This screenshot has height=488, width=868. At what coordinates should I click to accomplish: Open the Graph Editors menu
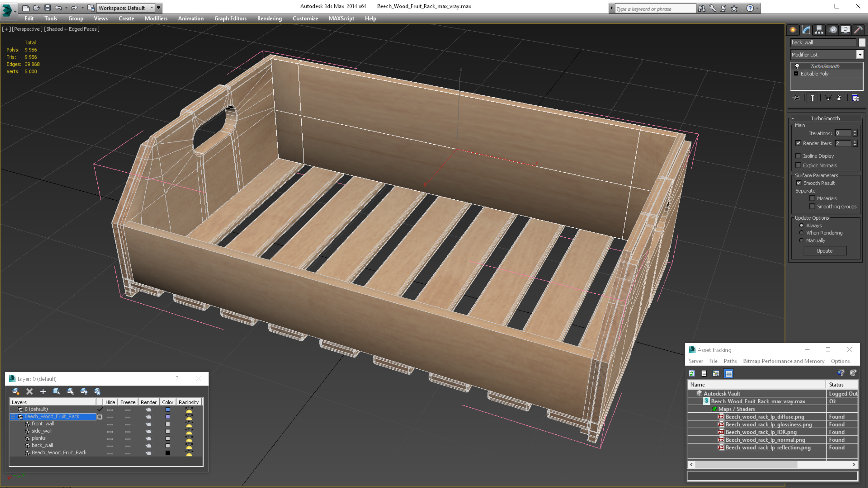(x=231, y=18)
